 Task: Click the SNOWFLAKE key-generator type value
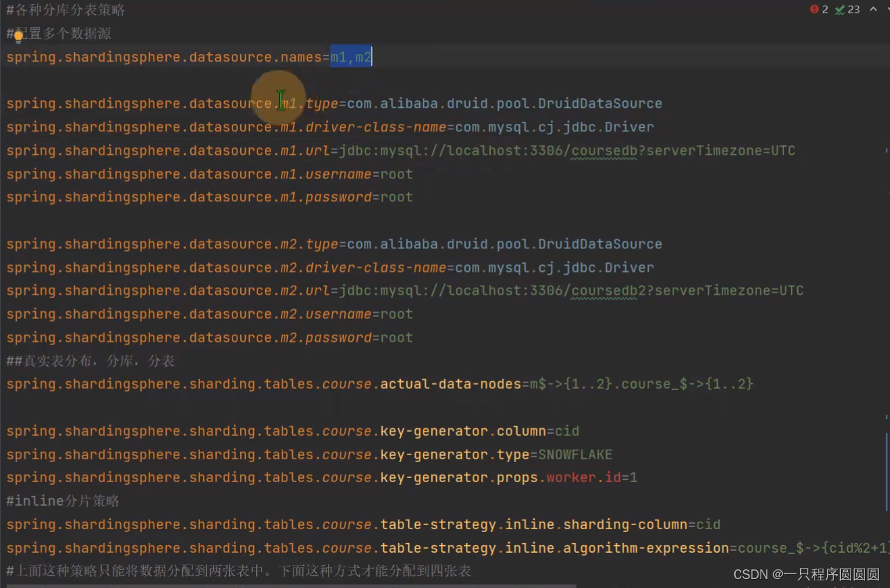point(575,454)
